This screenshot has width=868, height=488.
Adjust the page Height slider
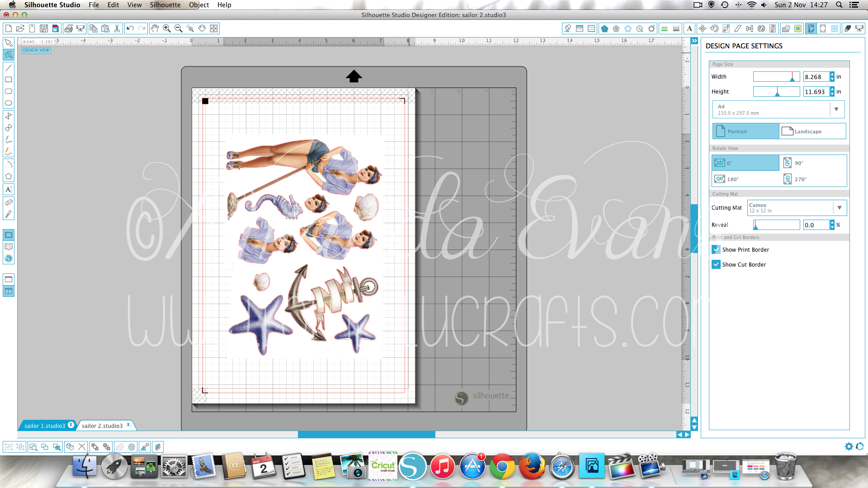[x=776, y=92]
